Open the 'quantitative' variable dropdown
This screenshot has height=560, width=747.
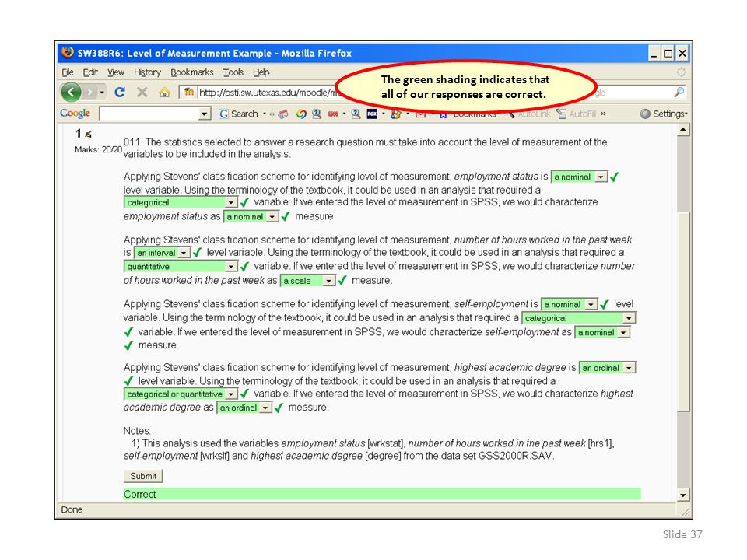coord(181,267)
